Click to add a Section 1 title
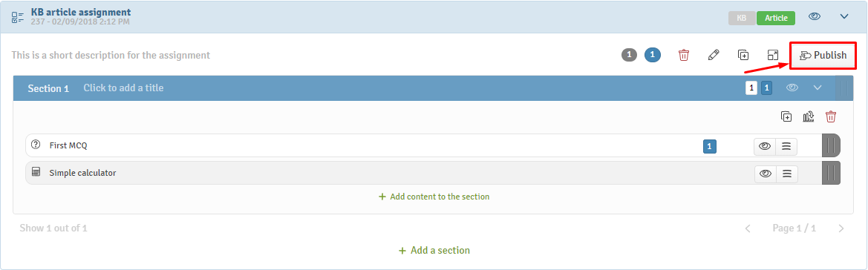868x270 pixels. pos(123,88)
